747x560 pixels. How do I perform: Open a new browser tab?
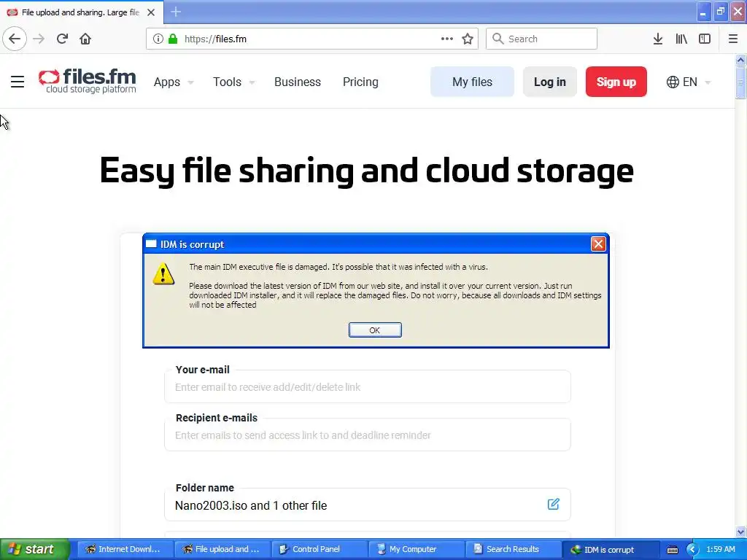pos(176,12)
